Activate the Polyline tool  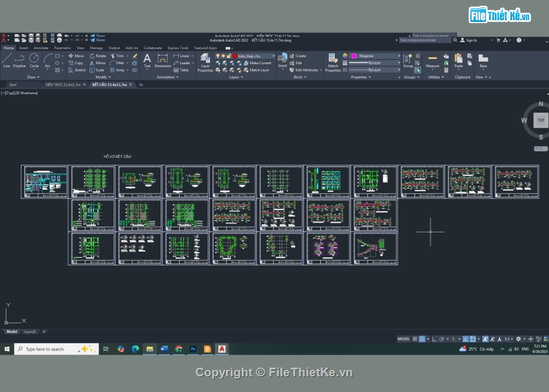pyautogui.click(x=20, y=60)
